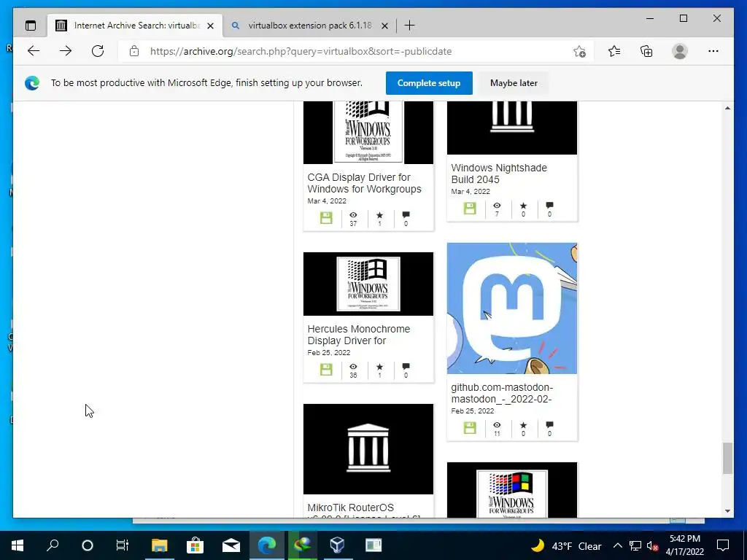Screen dimensions: 747x560
Task: Click software floppy icon on Hercules Monochrome
Action: tap(326, 370)
